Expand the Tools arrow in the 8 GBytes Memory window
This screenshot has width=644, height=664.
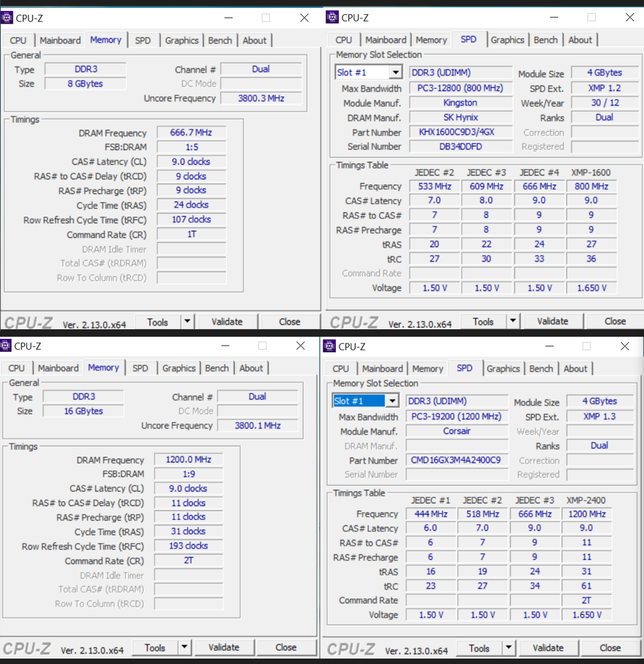[x=187, y=322]
